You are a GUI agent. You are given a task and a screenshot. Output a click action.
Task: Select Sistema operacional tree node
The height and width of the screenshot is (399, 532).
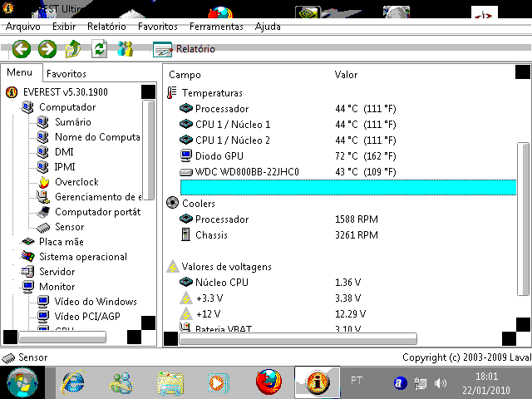pos(83,257)
